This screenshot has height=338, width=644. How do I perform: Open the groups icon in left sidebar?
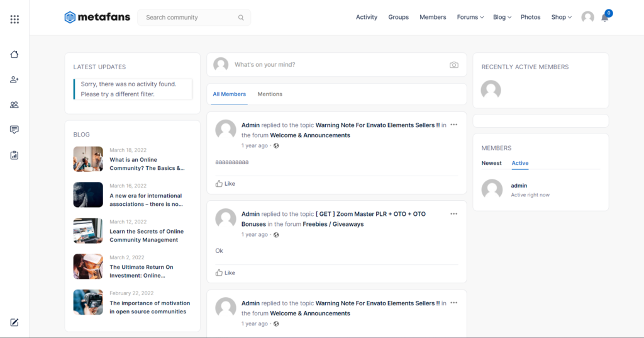pyautogui.click(x=14, y=104)
